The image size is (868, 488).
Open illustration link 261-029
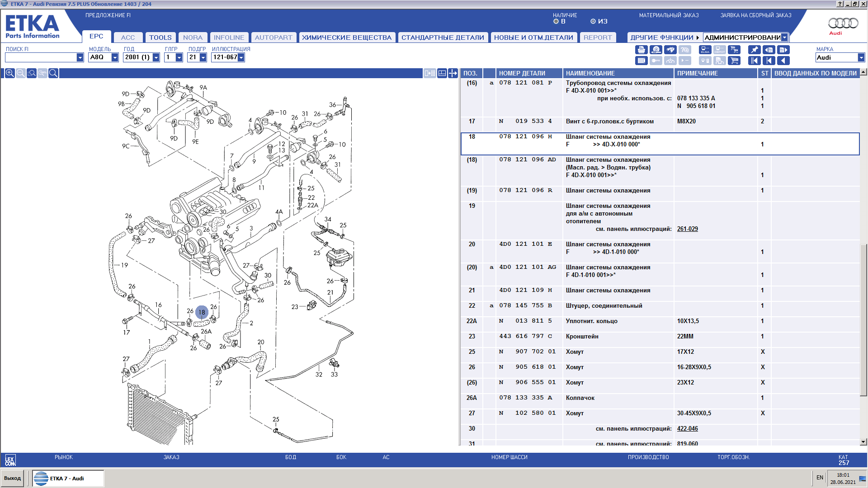click(x=687, y=229)
